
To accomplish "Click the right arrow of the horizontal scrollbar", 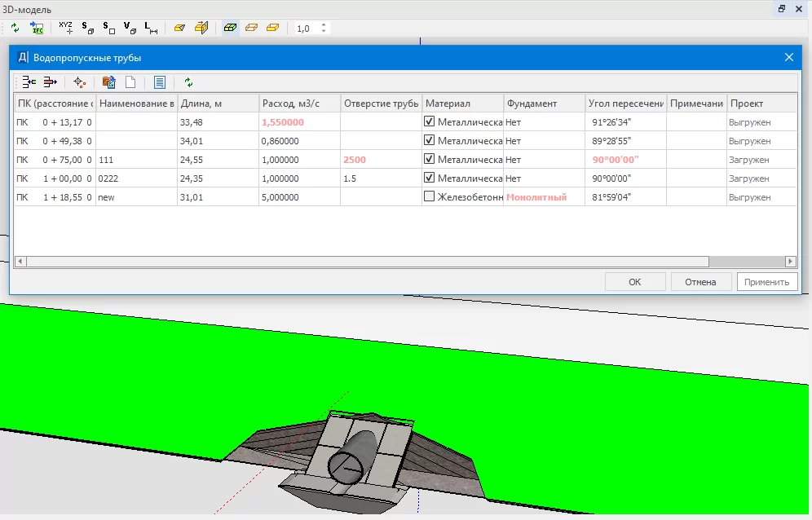I will pyautogui.click(x=790, y=262).
